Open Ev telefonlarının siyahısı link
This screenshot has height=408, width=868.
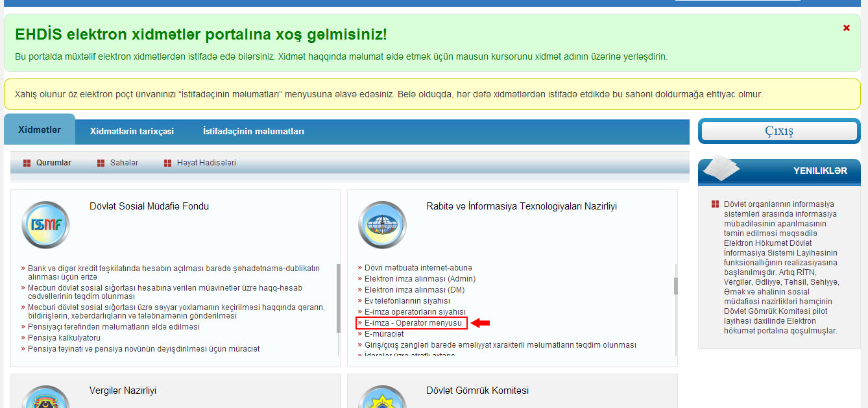pos(407,301)
